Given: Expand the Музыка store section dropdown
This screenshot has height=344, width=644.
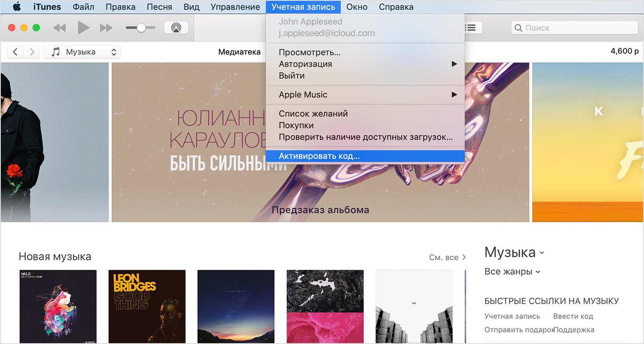Looking at the screenshot, I should coord(514,252).
